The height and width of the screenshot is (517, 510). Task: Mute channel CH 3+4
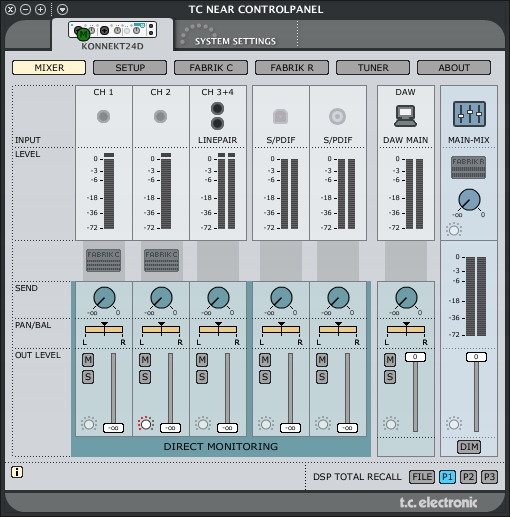[202, 360]
